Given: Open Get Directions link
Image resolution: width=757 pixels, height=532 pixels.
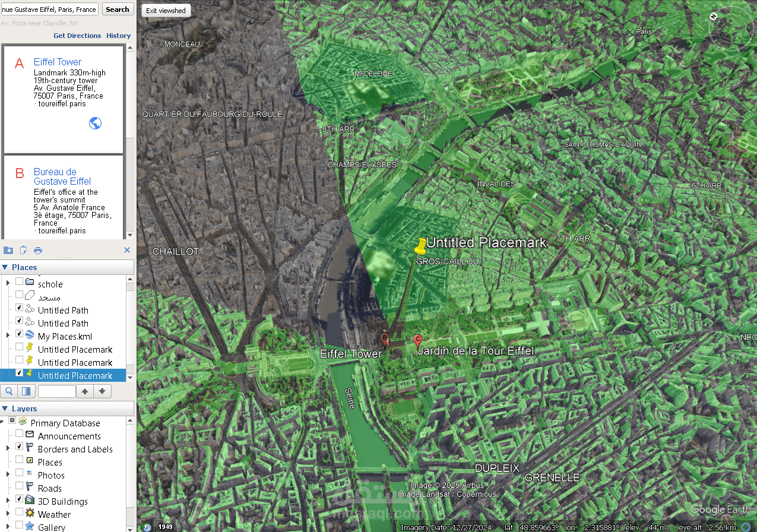Looking at the screenshot, I should 77,36.
